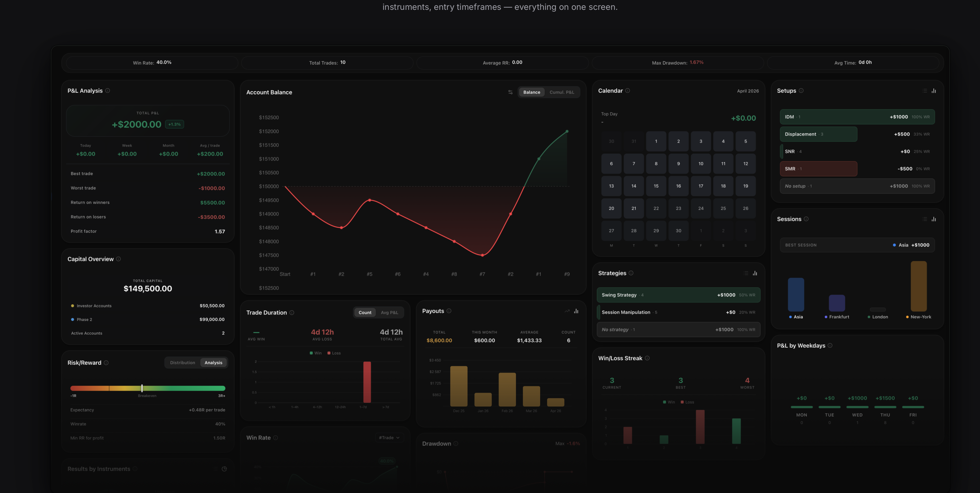Image resolution: width=980 pixels, height=493 pixels.
Task: Switch Setups panel to list view
Action: tap(925, 90)
